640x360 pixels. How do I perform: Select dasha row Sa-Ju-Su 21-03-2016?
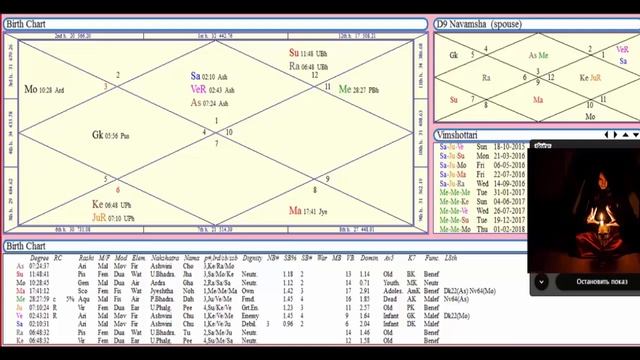click(x=482, y=156)
